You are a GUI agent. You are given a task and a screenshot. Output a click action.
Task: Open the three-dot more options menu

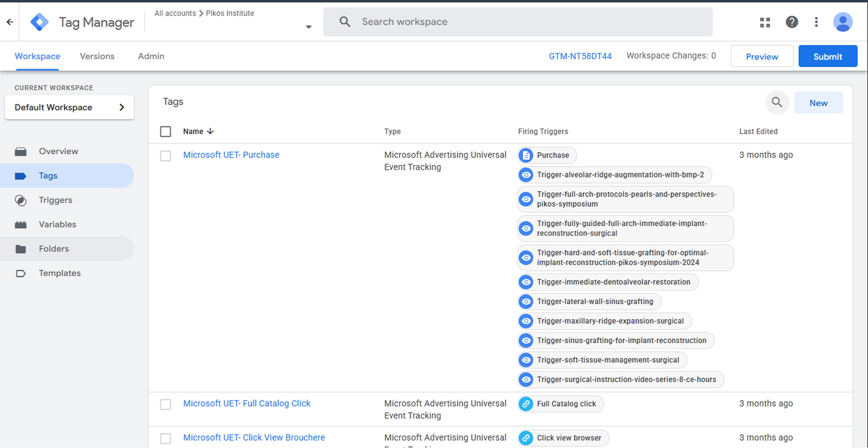pos(816,22)
